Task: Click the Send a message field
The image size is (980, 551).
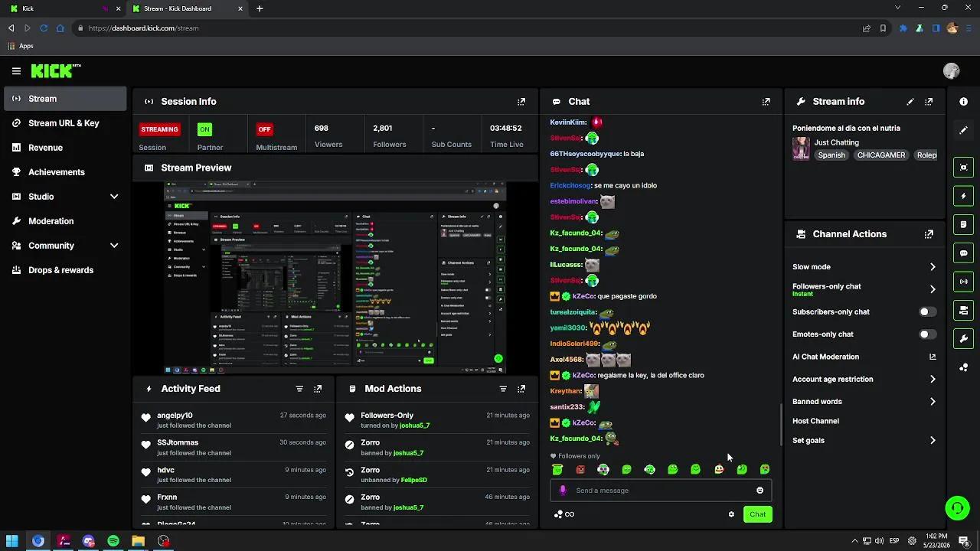Action: coord(661,491)
